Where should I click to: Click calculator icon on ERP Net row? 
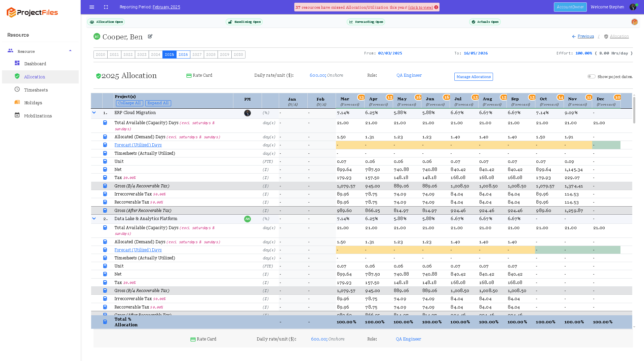pyautogui.click(x=105, y=170)
